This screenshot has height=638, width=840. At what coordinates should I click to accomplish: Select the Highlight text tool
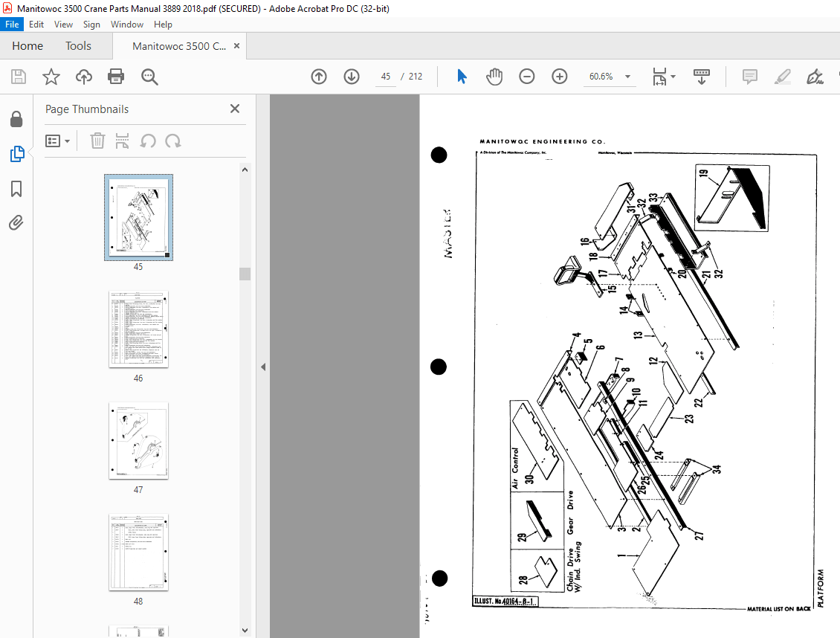(782, 76)
